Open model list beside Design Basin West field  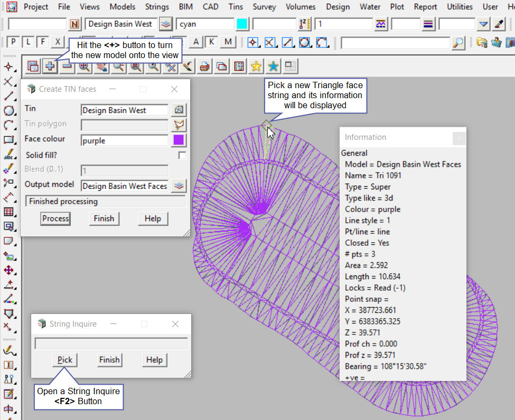(x=166, y=24)
